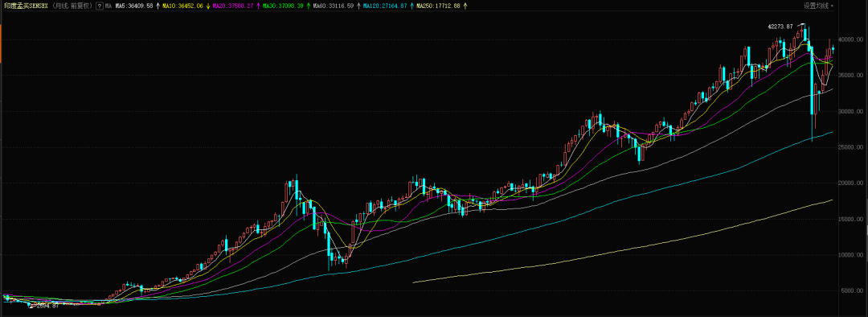The height and width of the screenshot is (317, 868).
Task: Click the 40000.00 price axis label
Action: (851, 40)
